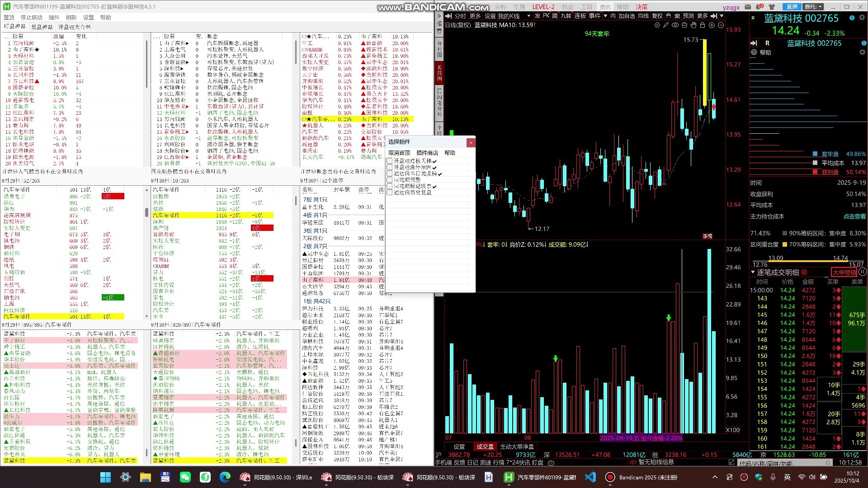The image size is (868, 488).
Task: Click the 点击查看 link for 主力持仓成本
Action: pos(854,216)
